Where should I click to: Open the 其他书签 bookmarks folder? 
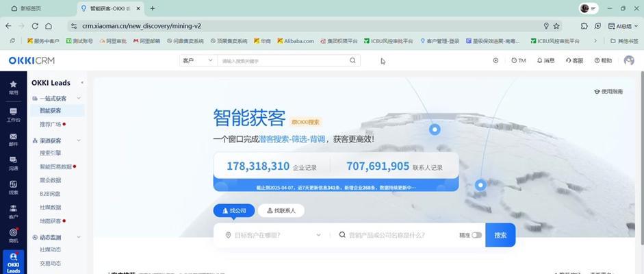[624, 41]
